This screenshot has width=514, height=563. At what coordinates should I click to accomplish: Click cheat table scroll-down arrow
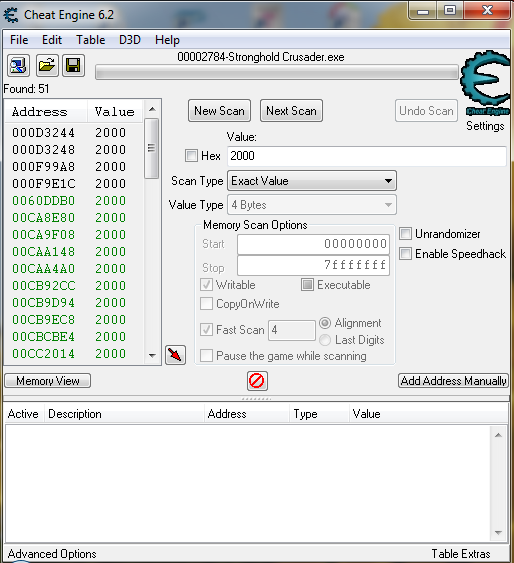[498, 532]
